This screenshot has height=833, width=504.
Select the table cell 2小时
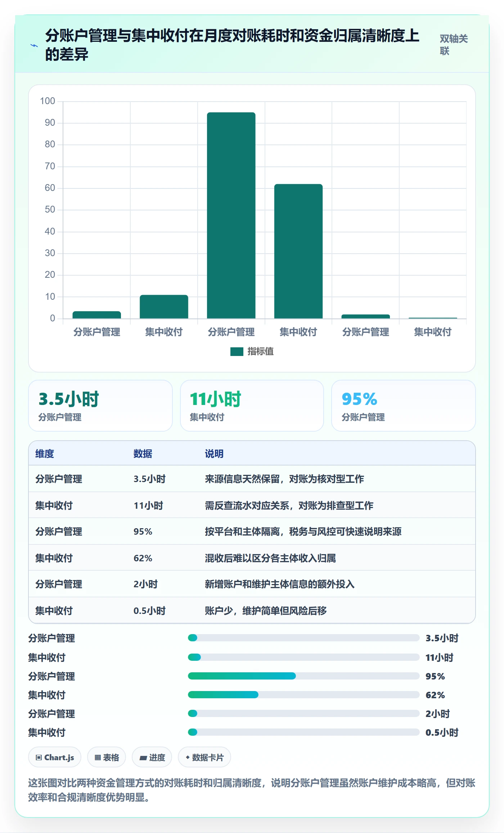(x=146, y=584)
